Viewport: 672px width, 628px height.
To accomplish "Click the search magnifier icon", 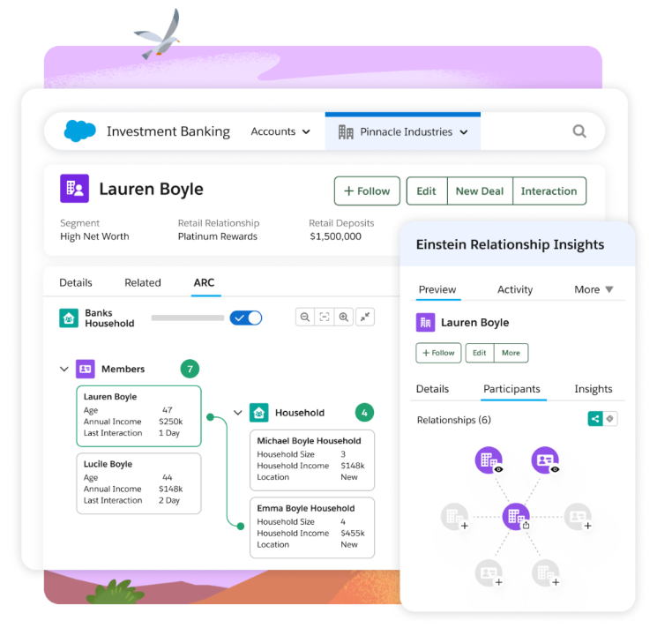I will click(579, 131).
